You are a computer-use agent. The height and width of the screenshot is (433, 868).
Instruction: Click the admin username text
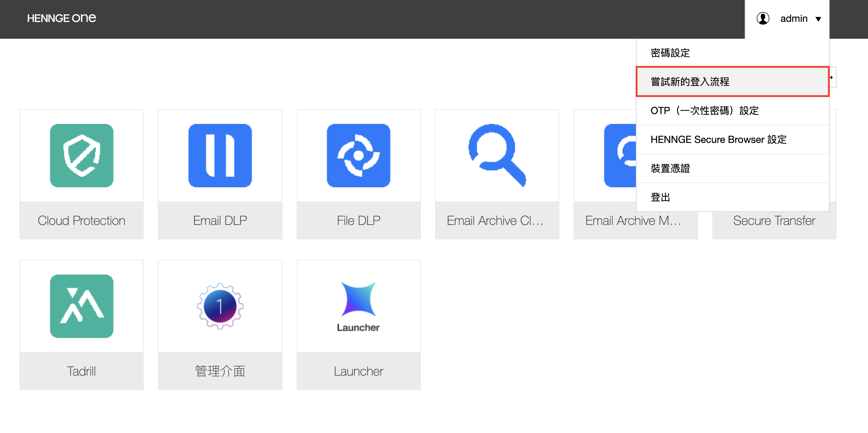(794, 18)
